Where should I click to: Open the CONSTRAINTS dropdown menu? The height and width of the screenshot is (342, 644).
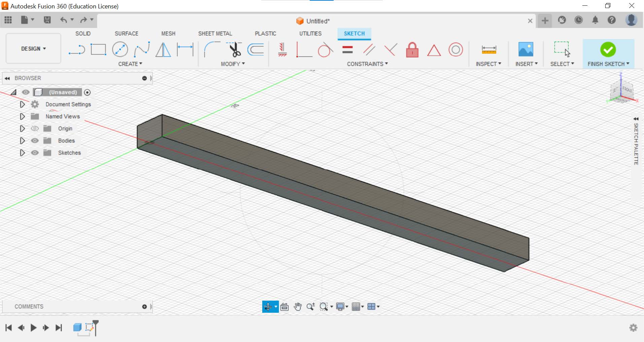(x=368, y=64)
